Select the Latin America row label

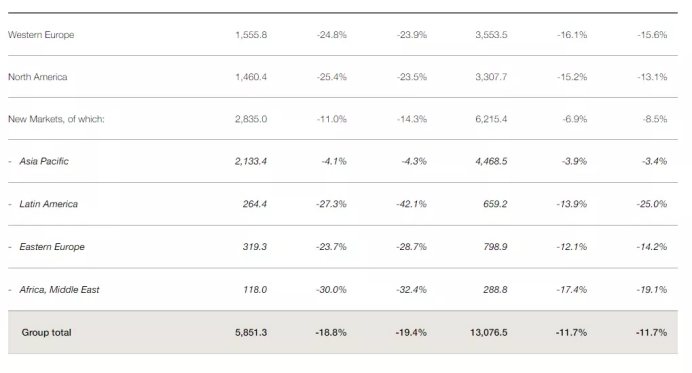tap(49, 204)
